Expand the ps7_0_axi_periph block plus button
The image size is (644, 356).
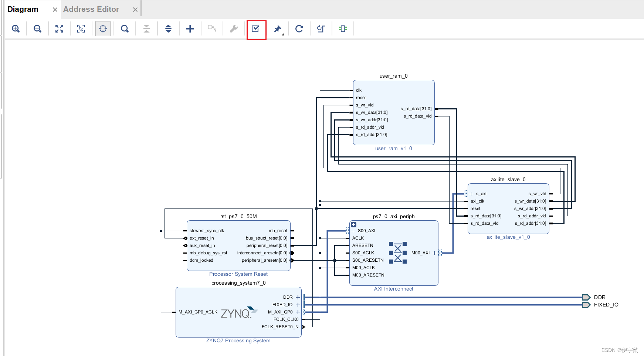click(x=353, y=224)
